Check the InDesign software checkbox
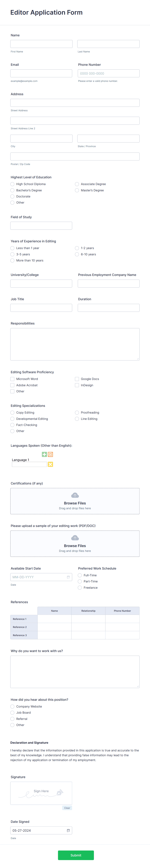This screenshot has height=868, width=150. [77, 385]
